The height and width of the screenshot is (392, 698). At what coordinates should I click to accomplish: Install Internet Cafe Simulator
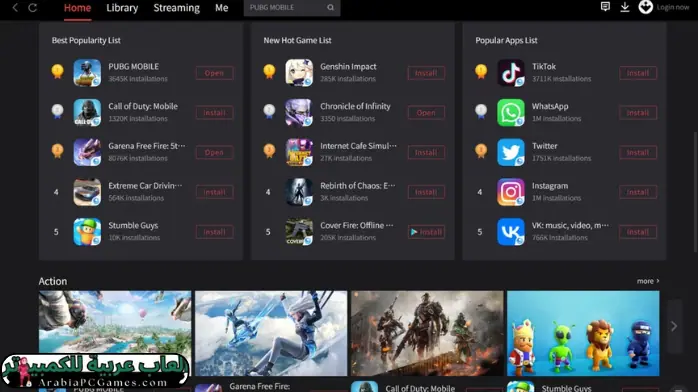pos(426,152)
